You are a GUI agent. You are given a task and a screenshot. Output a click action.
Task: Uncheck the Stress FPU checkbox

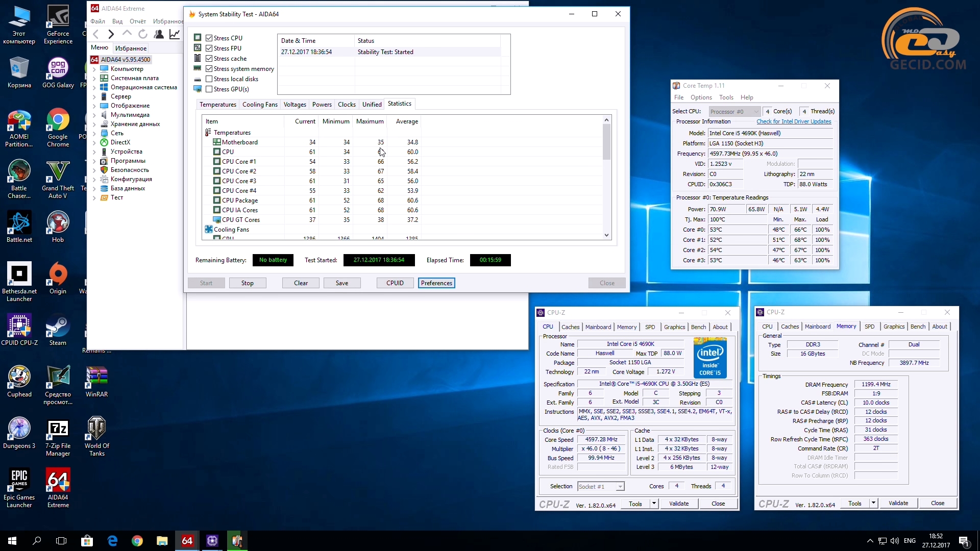coord(209,48)
